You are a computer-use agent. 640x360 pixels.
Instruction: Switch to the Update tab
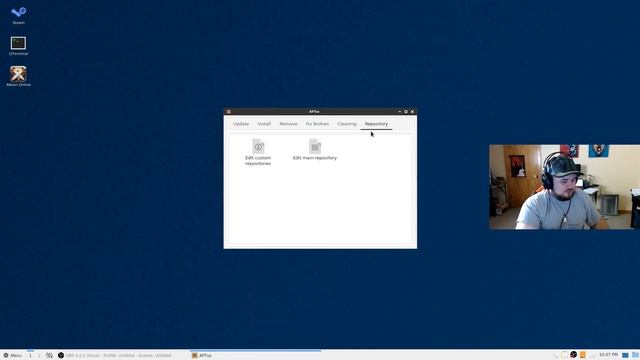[x=241, y=124]
